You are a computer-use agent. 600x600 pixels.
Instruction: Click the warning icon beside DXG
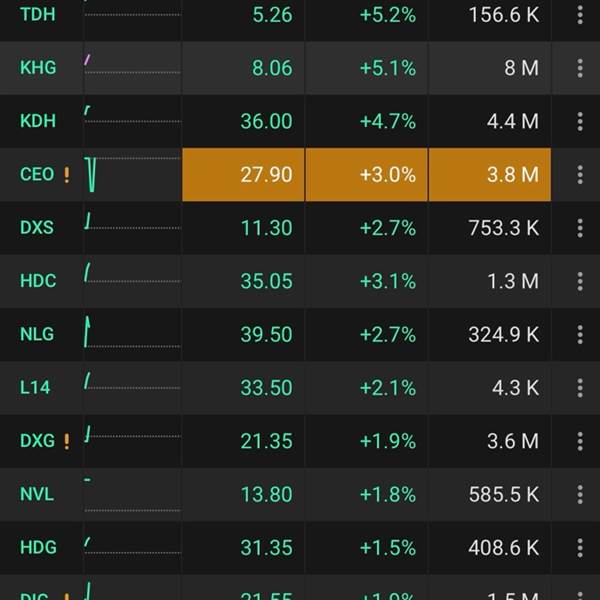coord(67,441)
